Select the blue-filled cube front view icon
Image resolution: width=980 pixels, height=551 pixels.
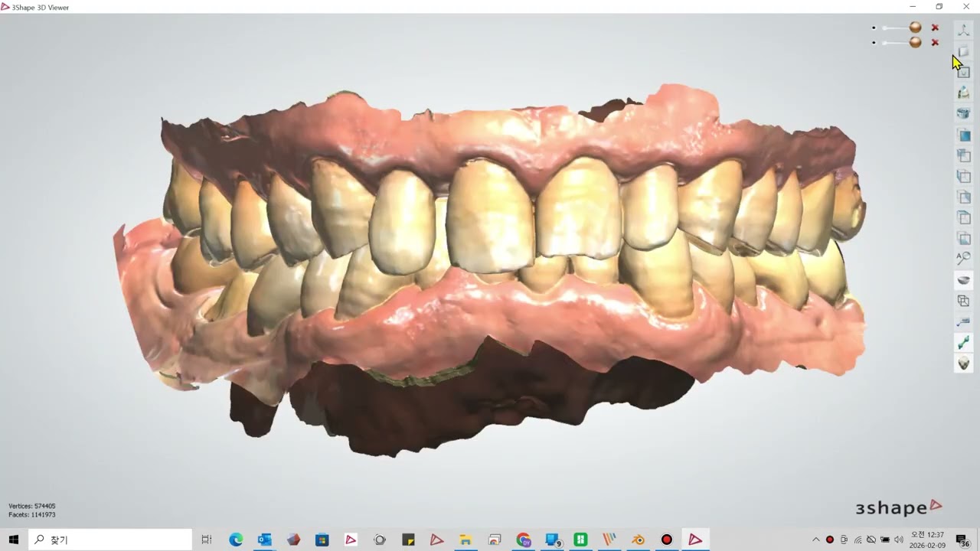[x=963, y=135]
